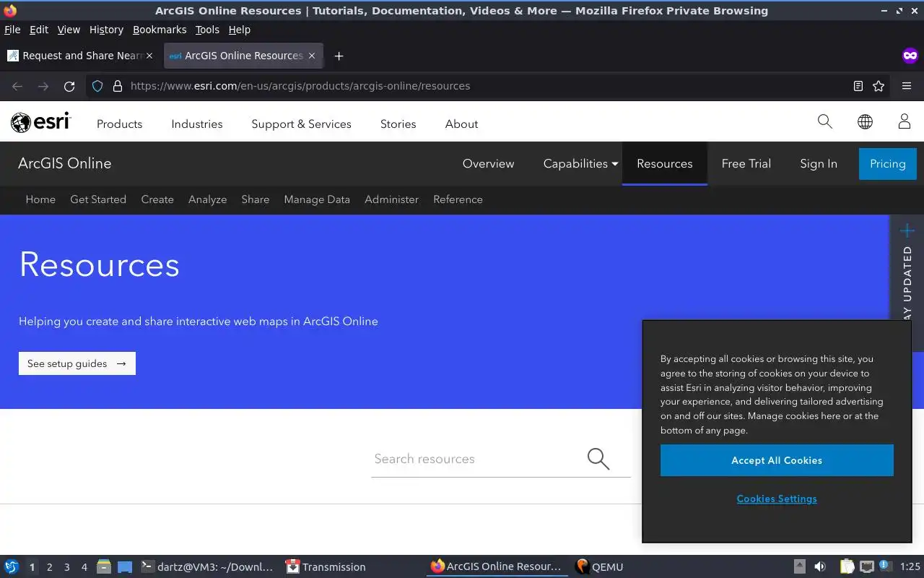Click the private browsing mask icon
This screenshot has width=924, height=578.
click(910, 56)
